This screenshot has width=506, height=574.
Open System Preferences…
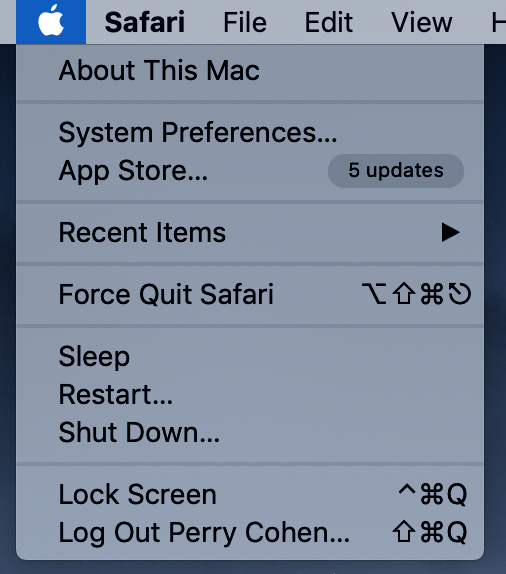point(250,132)
